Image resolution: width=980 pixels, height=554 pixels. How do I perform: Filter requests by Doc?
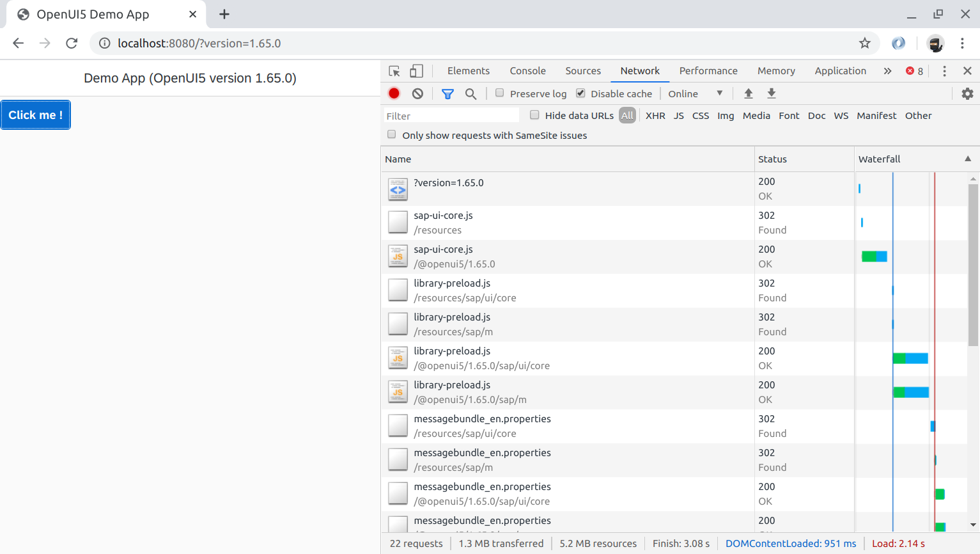click(x=816, y=116)
